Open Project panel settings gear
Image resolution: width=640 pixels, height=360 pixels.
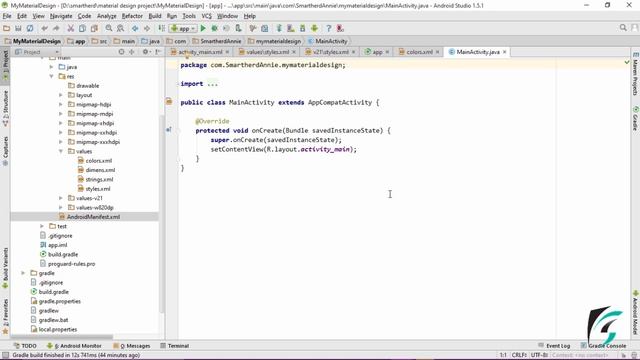coord(146,52)
